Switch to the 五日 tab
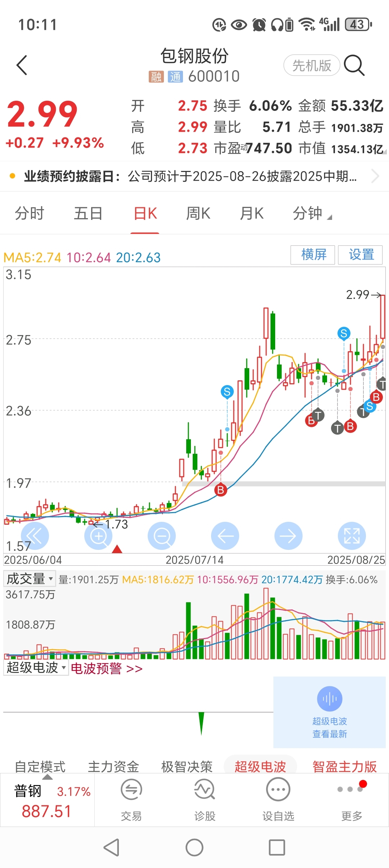 coord(88,213)
